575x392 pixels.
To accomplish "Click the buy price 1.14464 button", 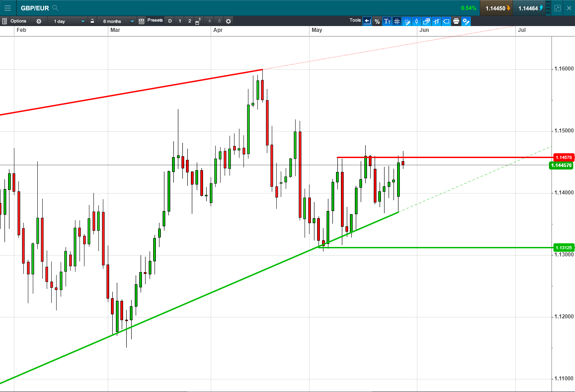I will tap(529, 8).
